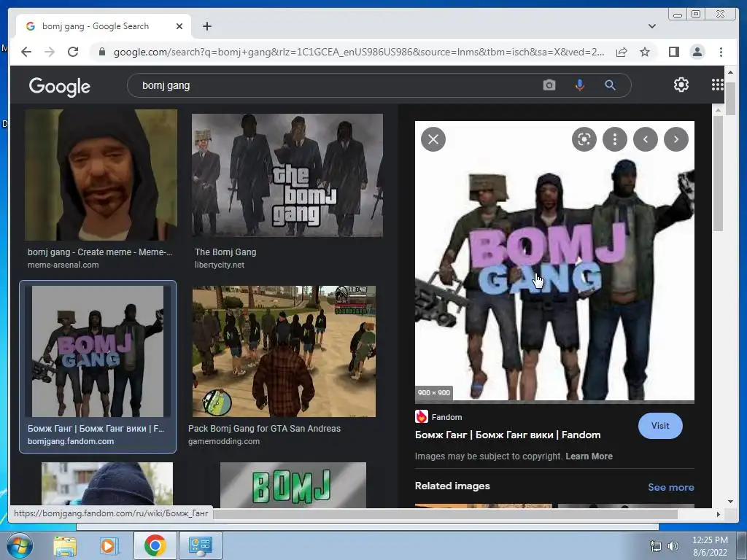Select the bomjgang.fandom.com thumbnail
The image size is (747, 560).
point(98,351)
